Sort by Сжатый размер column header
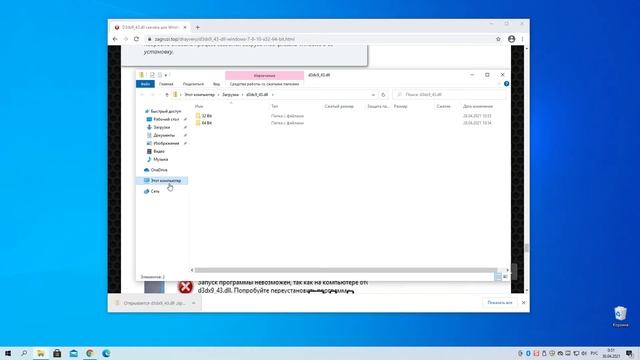Screen dimensions: 640x360 (339, 106)
